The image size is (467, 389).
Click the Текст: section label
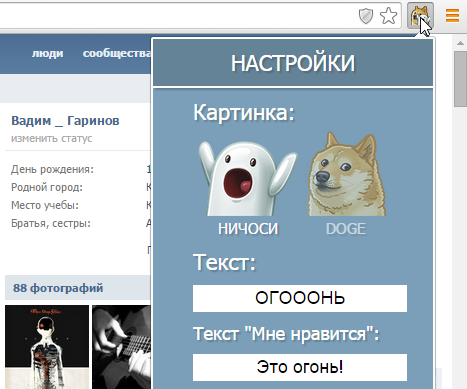(224, 262)
